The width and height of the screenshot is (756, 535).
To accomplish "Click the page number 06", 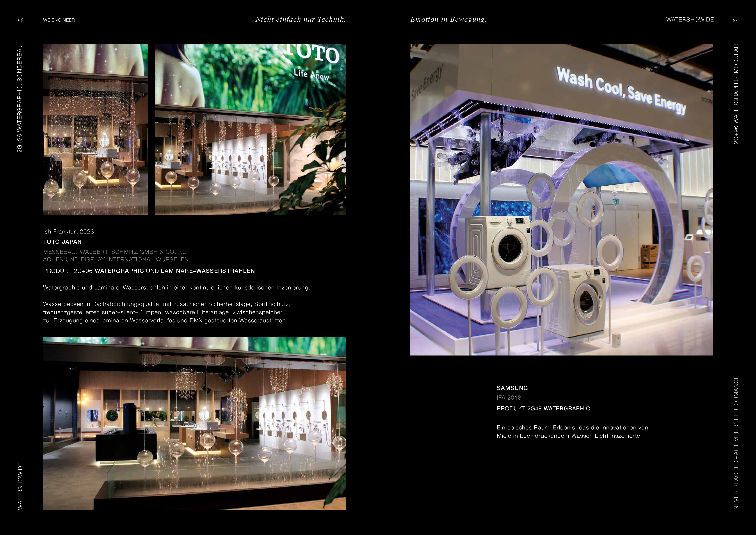I will pyautogui.click(x=20, y=20).
